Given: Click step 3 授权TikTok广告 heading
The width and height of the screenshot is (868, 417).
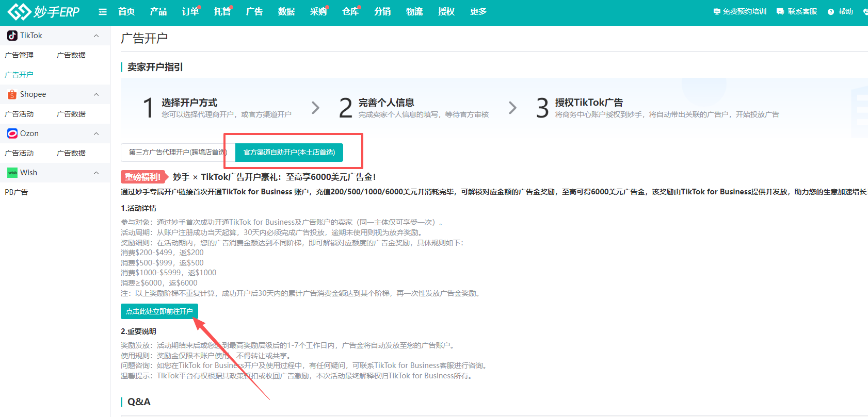Looking at the screenshot, I should click(589, 103).
